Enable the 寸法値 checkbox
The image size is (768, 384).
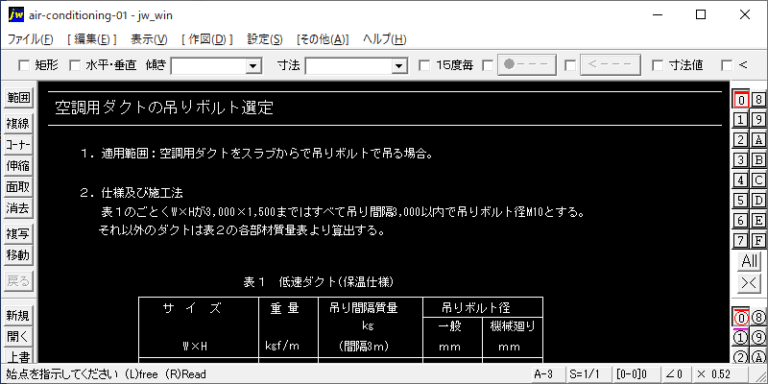click(658, 65)
